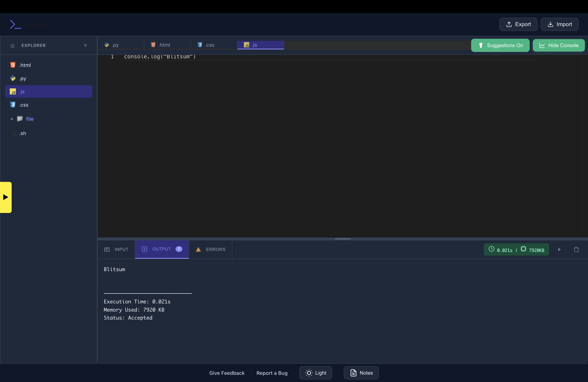Click the hamburger icon beside EXPLORER
The image size is (588, 382).
click(x=12, y=46)
